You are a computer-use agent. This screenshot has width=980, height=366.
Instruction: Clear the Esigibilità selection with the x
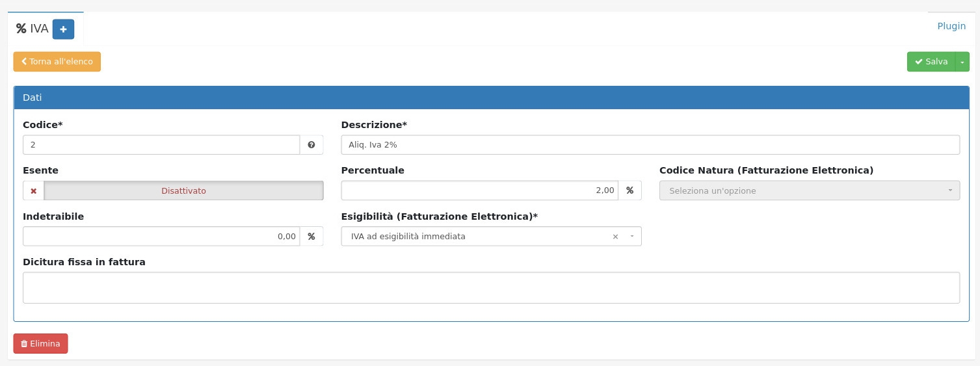615,237
